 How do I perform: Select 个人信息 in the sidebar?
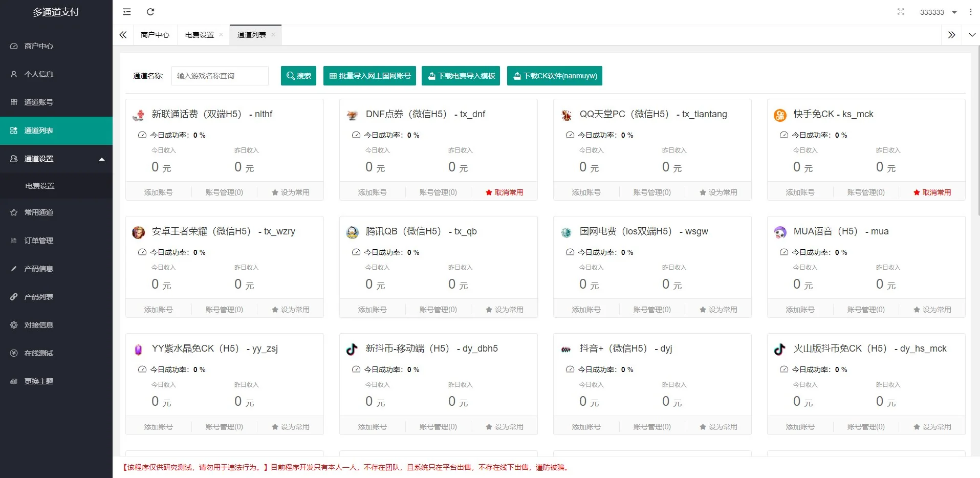click(37, 74)
